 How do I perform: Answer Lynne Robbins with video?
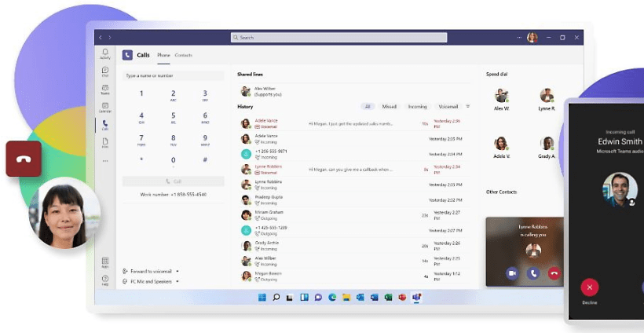tap(512, 273)
